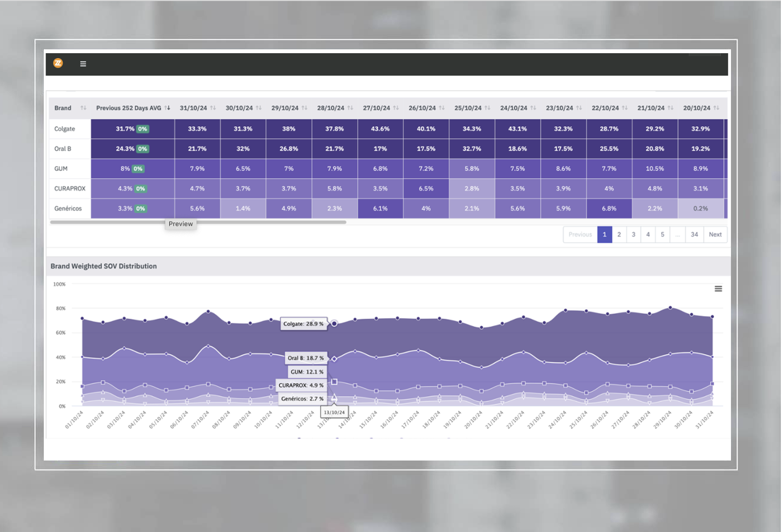Sort by 29/10/24 column

tap(304, 108)
